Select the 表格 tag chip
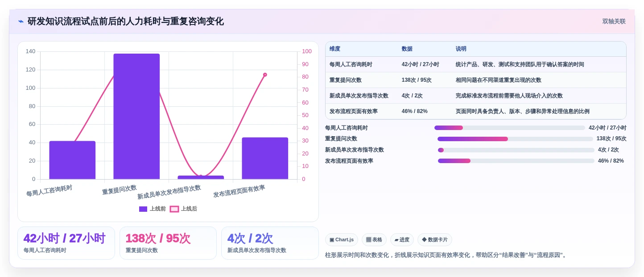Image resolution: width=644 pixels, height=277 pixels. pos(374,239)
